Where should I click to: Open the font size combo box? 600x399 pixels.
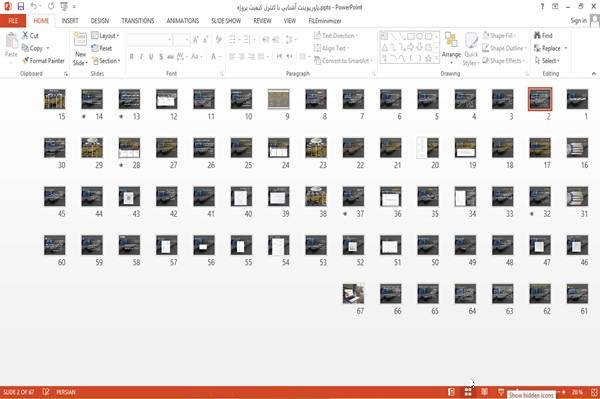[x=181, y=39]
